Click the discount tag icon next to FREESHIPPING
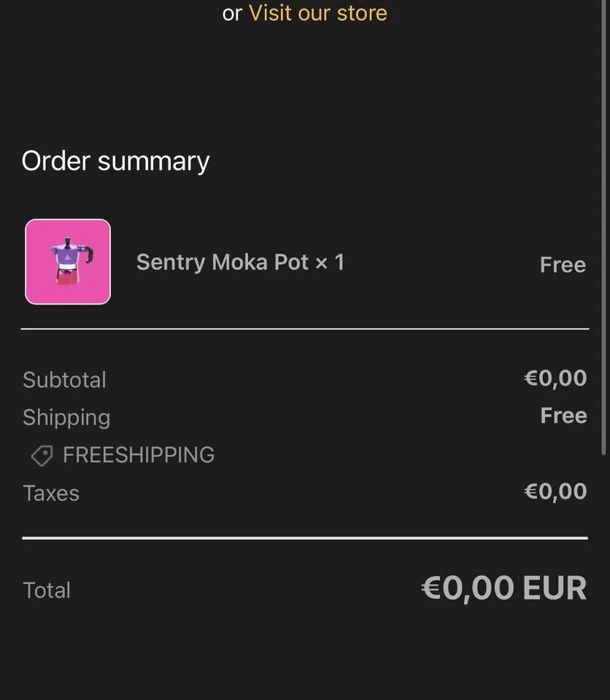The width and height of the screenshot is (610, 700). tap(42, 456)
